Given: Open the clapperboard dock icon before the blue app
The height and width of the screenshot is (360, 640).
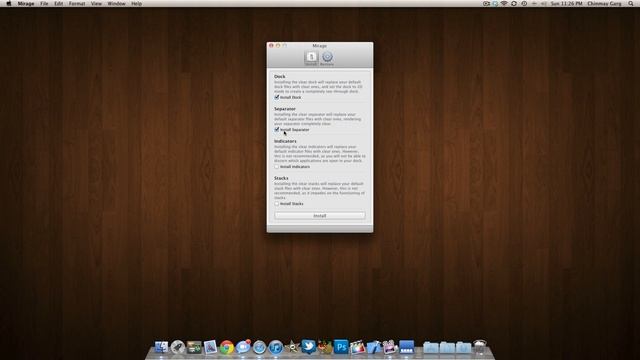Looking at the screenshot, I should (x=390, y=347).
